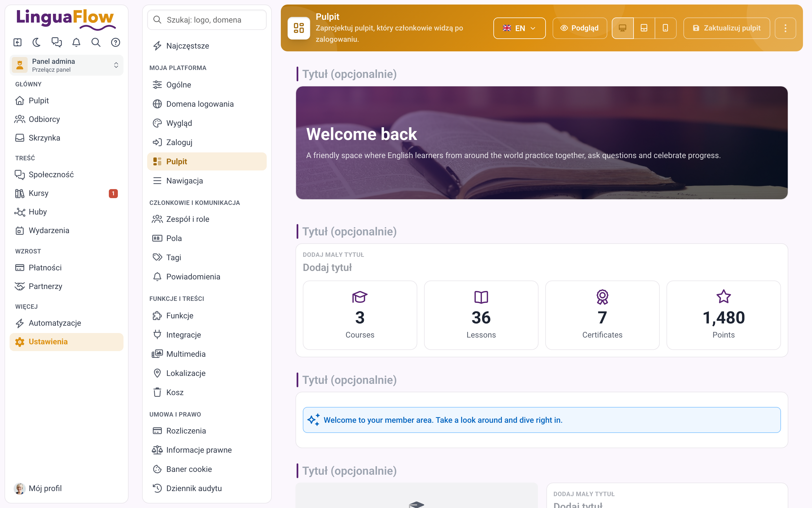Click the search magnifier in left sidebar header
The image size is (812, 508).
(x=96, y=42)
